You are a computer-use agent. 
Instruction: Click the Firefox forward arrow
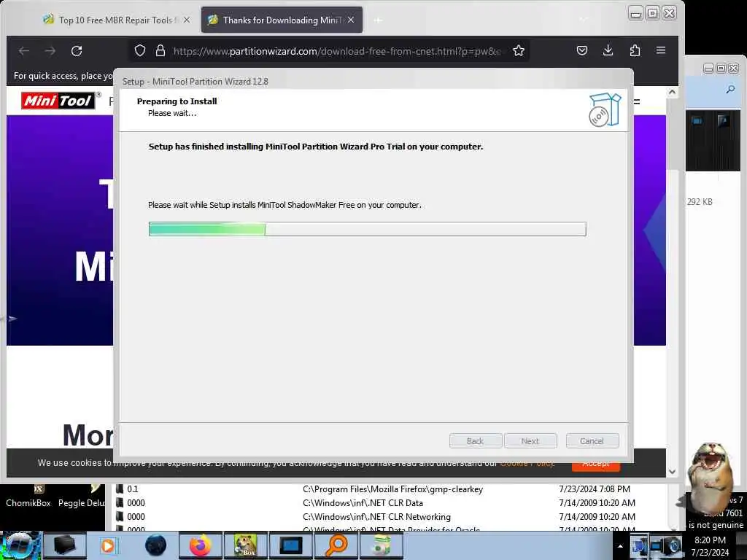(x=50, y=50)
